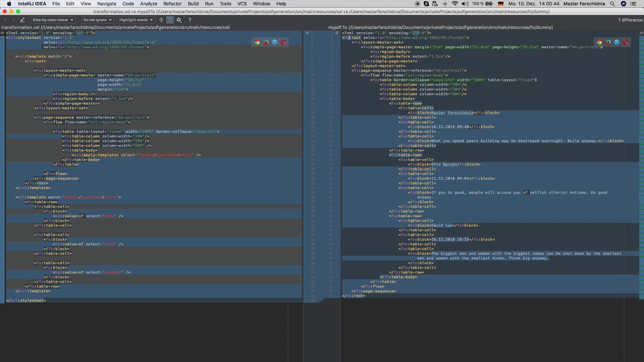
Task: Click the '1 difference' label
Action: tap(630, 20)
